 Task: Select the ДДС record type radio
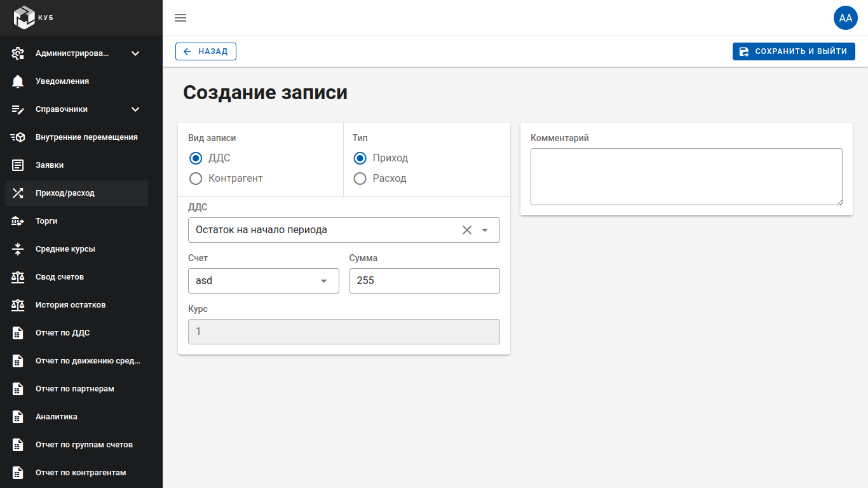(x=196, y=158)
